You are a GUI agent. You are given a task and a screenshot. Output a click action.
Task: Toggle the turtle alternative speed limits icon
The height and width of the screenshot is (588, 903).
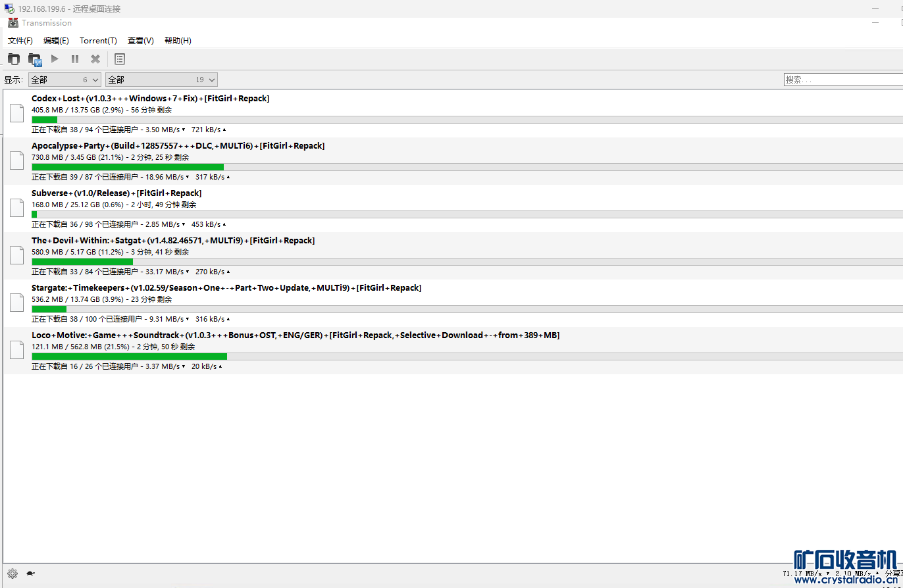click(31, 574)
